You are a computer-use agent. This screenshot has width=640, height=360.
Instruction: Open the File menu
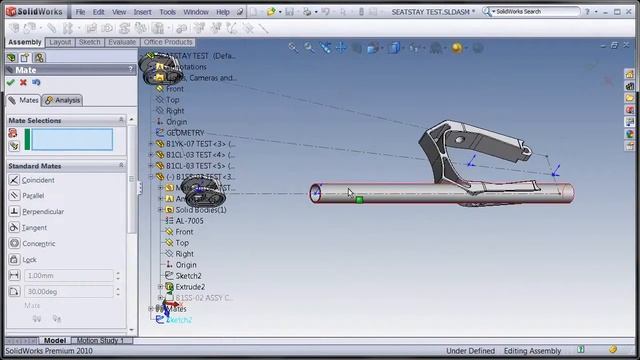tap(80, 12)
